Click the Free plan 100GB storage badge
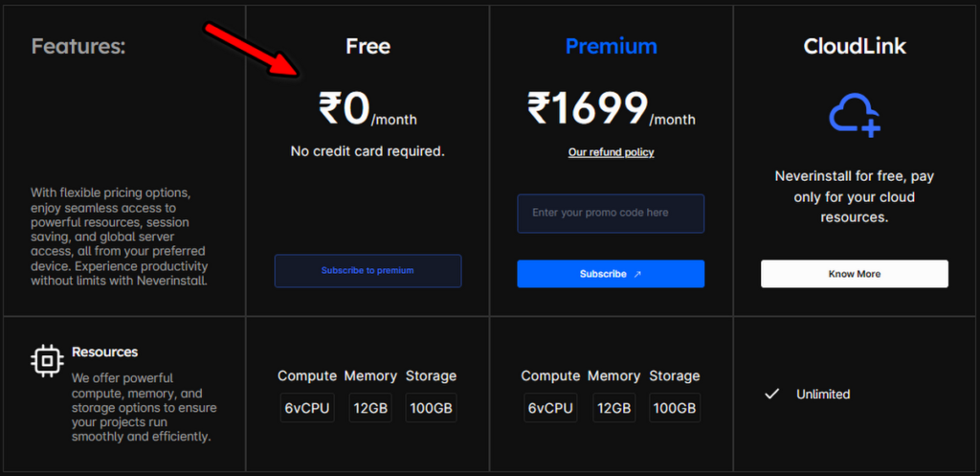The height and width of the screenshot is (476, 980). pyautogui.click(x=432, y=408)
